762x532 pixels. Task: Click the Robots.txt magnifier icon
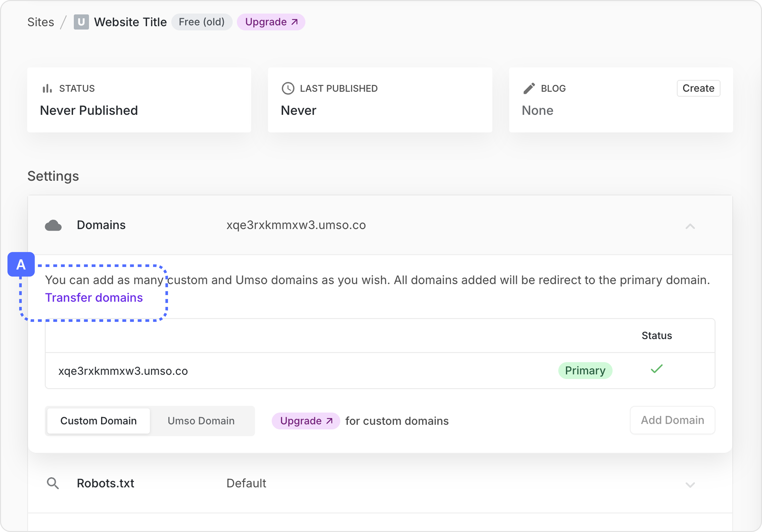point(52,483)
